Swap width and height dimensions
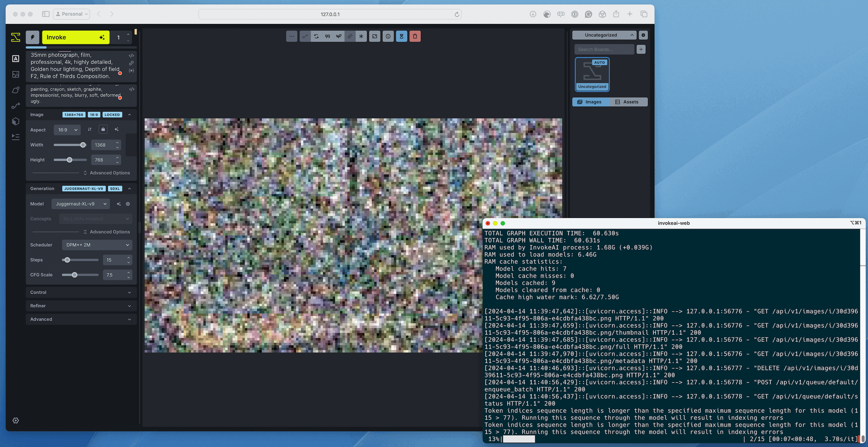 click(90, 129)
